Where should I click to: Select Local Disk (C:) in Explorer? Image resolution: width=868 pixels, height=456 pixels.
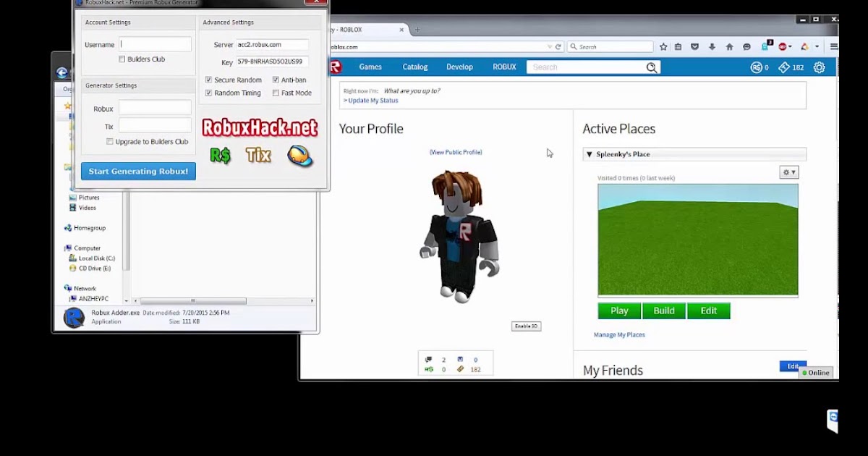(92, 258)
